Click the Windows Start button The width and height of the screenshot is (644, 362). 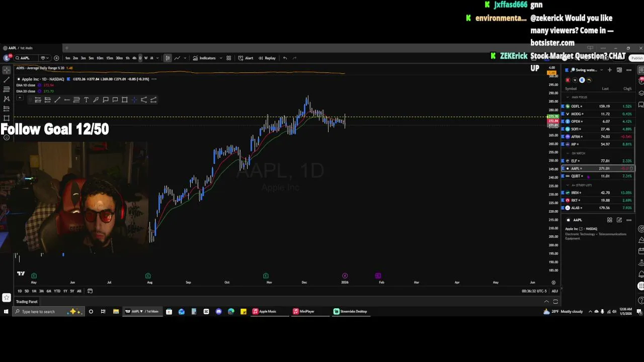point(6,312)
